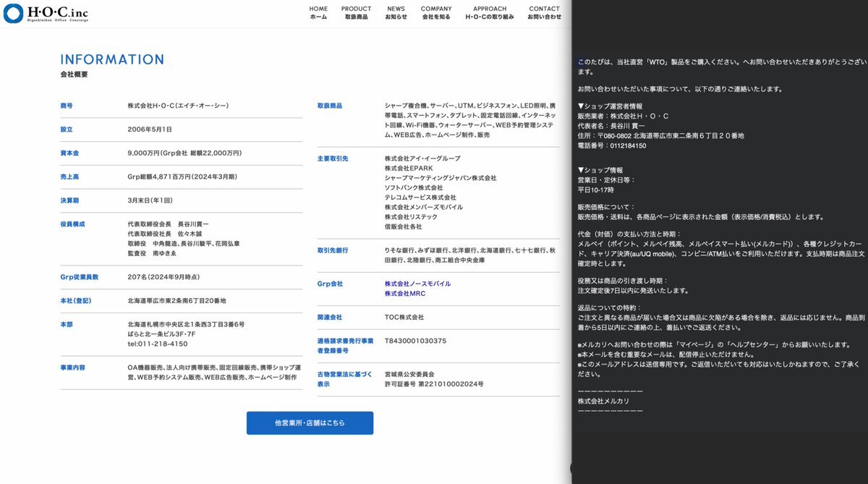Select 株式会社EPARK in the partners list

[x=409, y=168]
